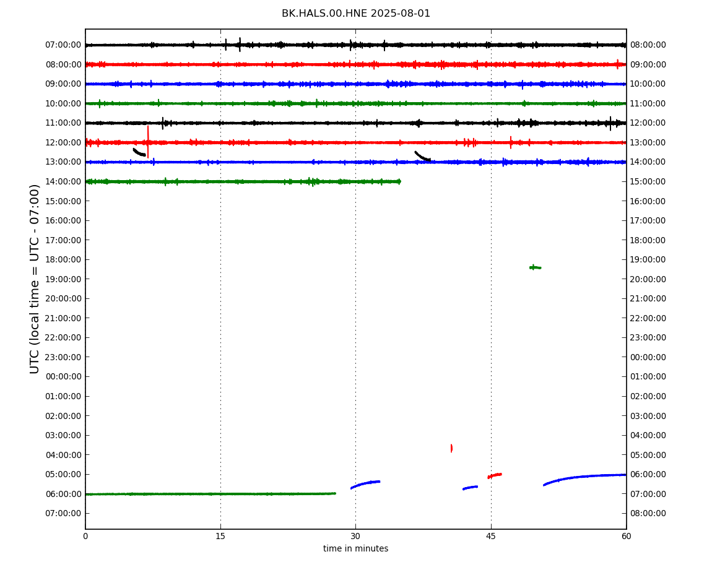Pick the 06:00:00 label on the right axis
712x588 pixels.
pos(648,475)
